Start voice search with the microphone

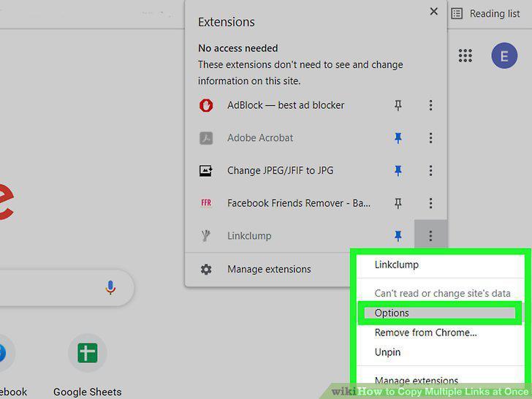(x=110, y=288)
